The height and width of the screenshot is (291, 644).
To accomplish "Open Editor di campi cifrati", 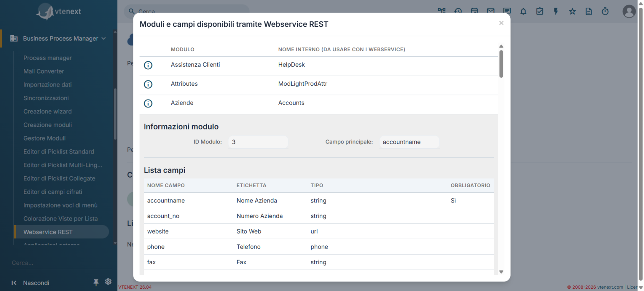I will click(x=53, y=192).
